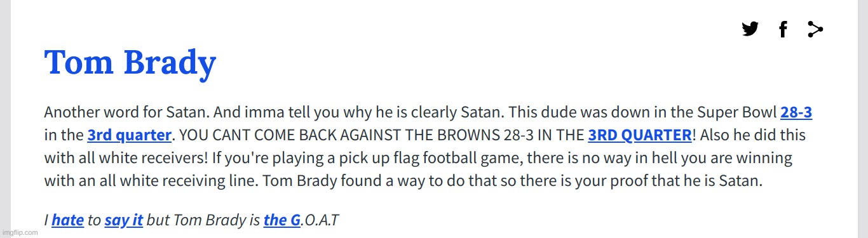This screenshot has width=868, height=238.
Task: Follow the hate link in example
Action: point(67,220)
